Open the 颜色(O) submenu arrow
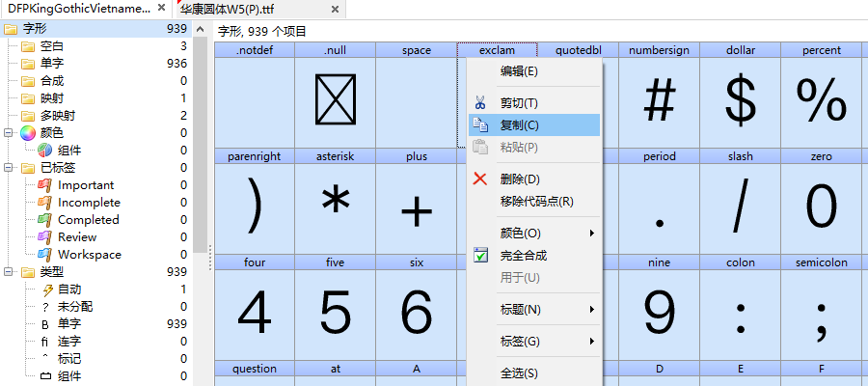This screenshot has width=868, height=386. coord(591,234)
